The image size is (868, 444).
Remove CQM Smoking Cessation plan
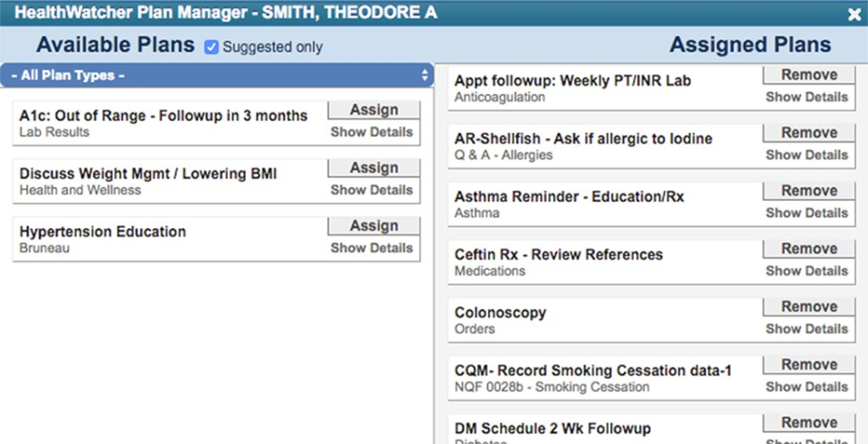808,364
